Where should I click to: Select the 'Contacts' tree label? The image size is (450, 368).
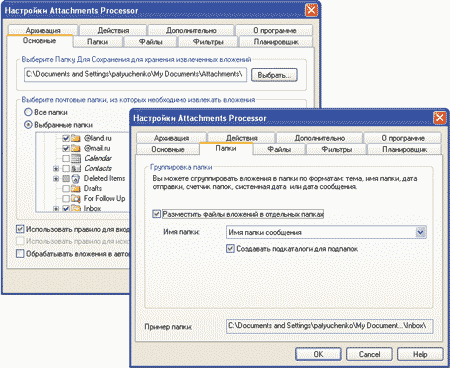click(98, 168)
